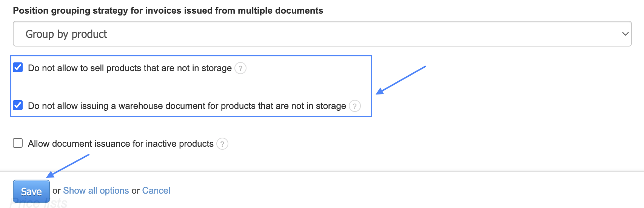The height and width of the screenshot is (208, 644).
Task: Click the "Group by product" selected text
Action: [x=66, y=34]
